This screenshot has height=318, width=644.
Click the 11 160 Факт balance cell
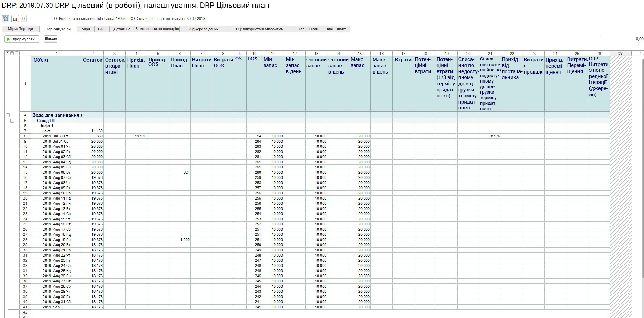point(93,131)
